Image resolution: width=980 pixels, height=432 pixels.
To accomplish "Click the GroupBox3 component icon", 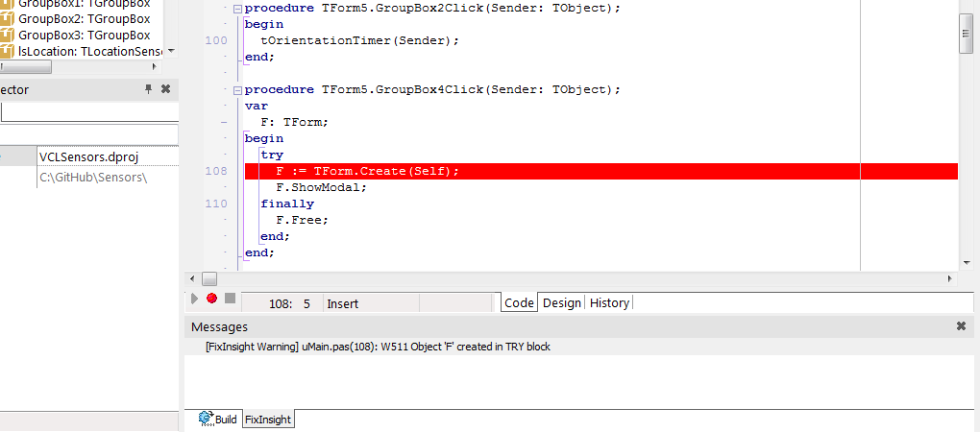I will coord(7,36).
